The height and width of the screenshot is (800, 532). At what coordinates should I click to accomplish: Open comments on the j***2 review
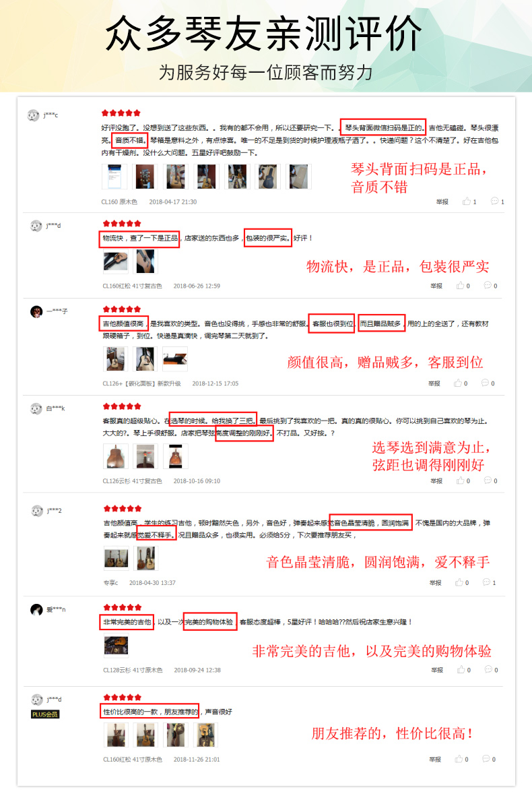pyautogui.click(x=486, y=582)
